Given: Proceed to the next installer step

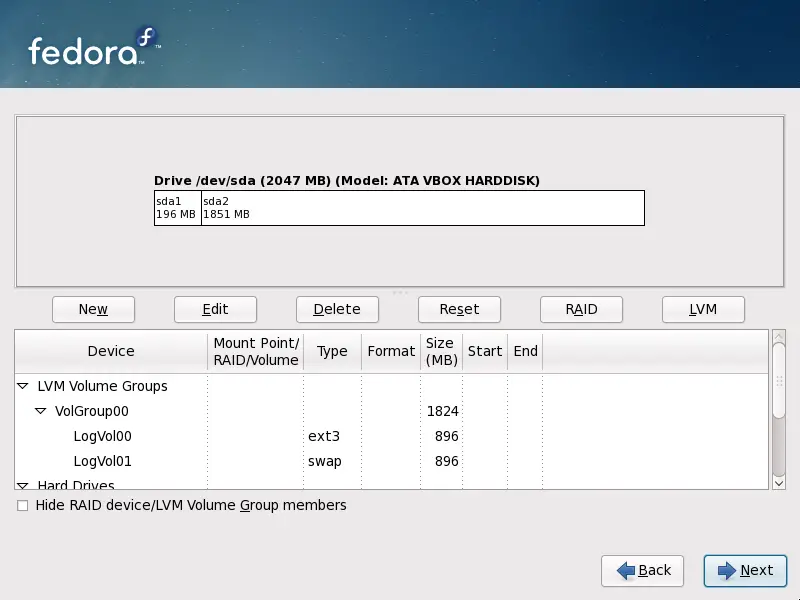Looking at the screenshot, I should (x=745, y=571).
